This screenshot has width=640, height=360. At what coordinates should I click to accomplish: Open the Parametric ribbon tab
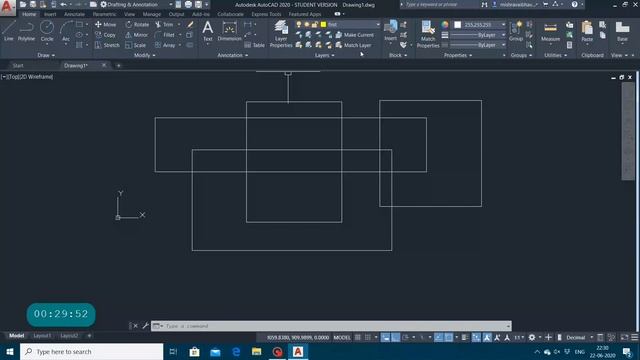[x=104, y=14]
